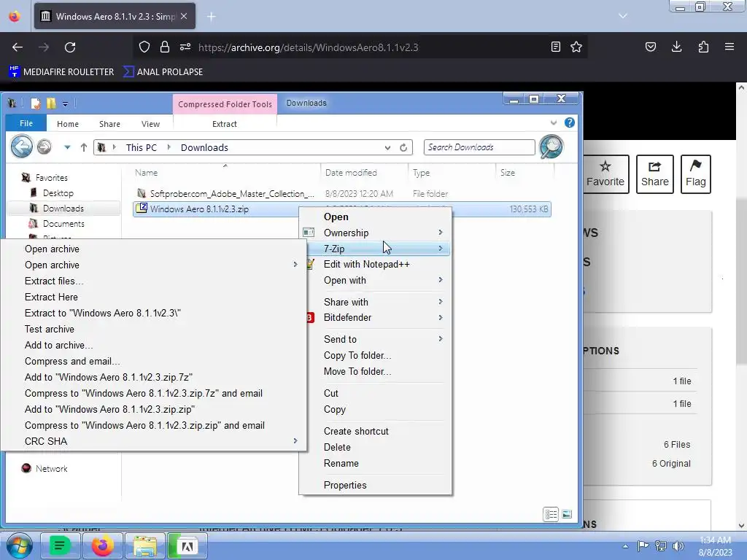Screen dimensions: 747x560
Task: Open the Extract ribbon tab
Action: coord(225,124)
